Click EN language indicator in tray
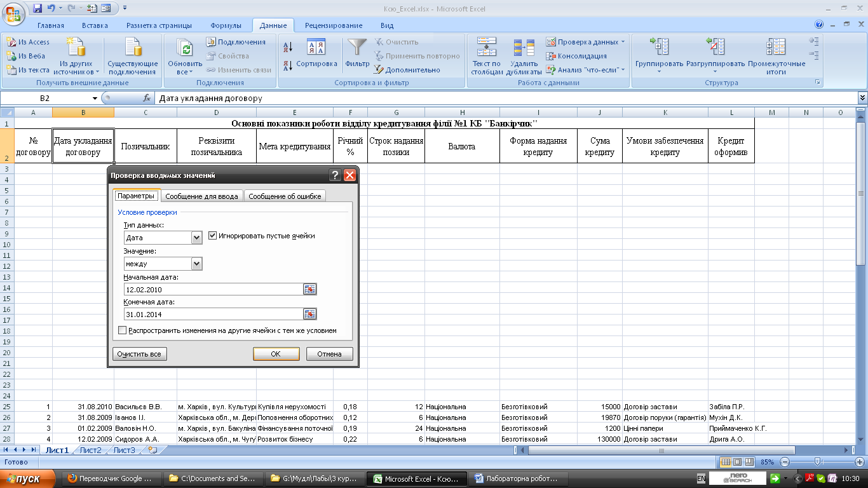 (x=701, y=478)
